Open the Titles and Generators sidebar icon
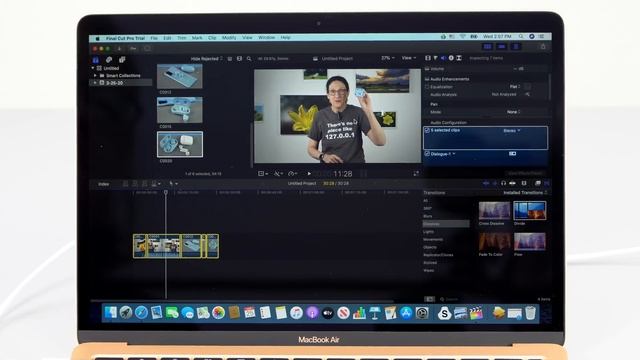 tap(122, 60)
